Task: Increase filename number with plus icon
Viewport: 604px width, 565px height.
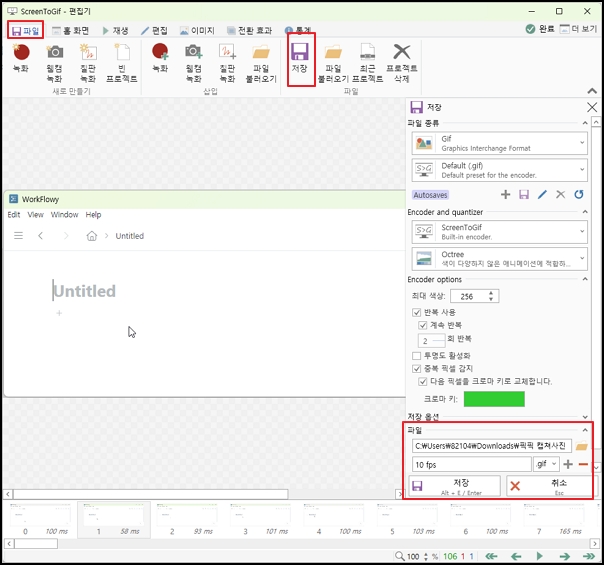Action: [568, 464]
